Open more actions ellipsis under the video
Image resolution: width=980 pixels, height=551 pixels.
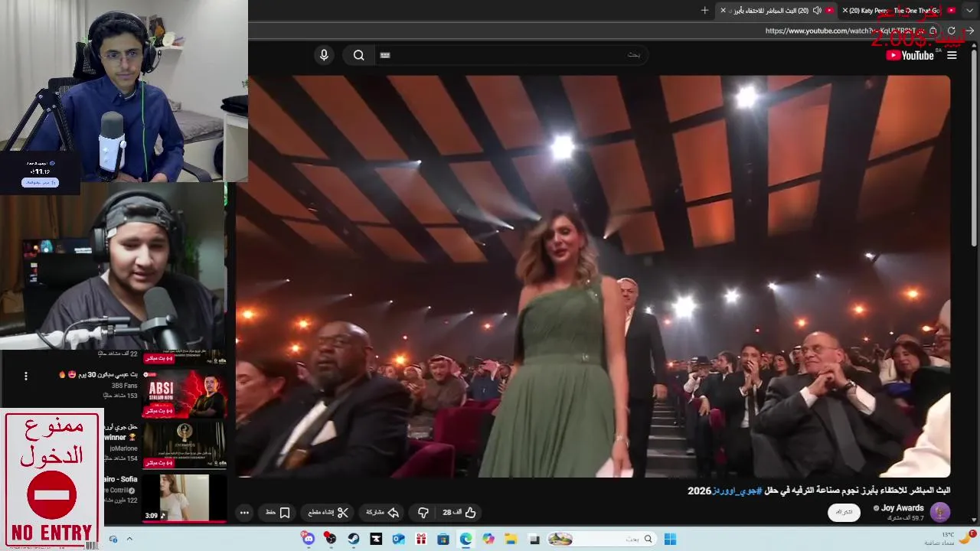pos(244,513)
